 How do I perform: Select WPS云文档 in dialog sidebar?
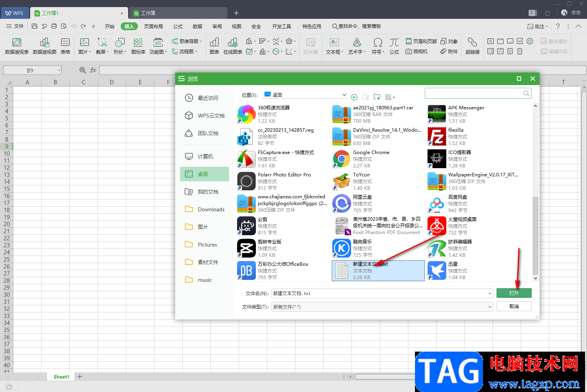(204, 116)
